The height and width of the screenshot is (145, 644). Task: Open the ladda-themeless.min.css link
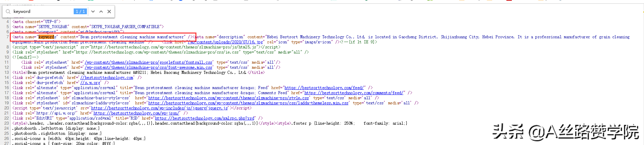tap(248, 103)
